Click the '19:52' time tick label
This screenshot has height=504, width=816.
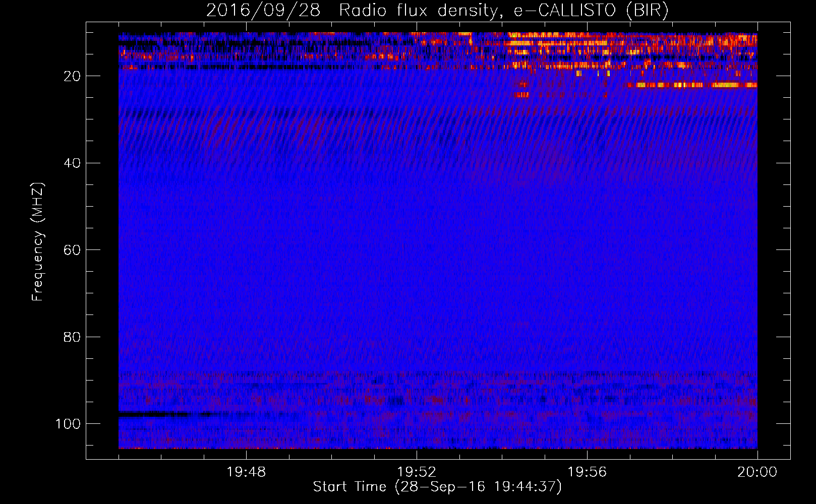coord(417,472)
